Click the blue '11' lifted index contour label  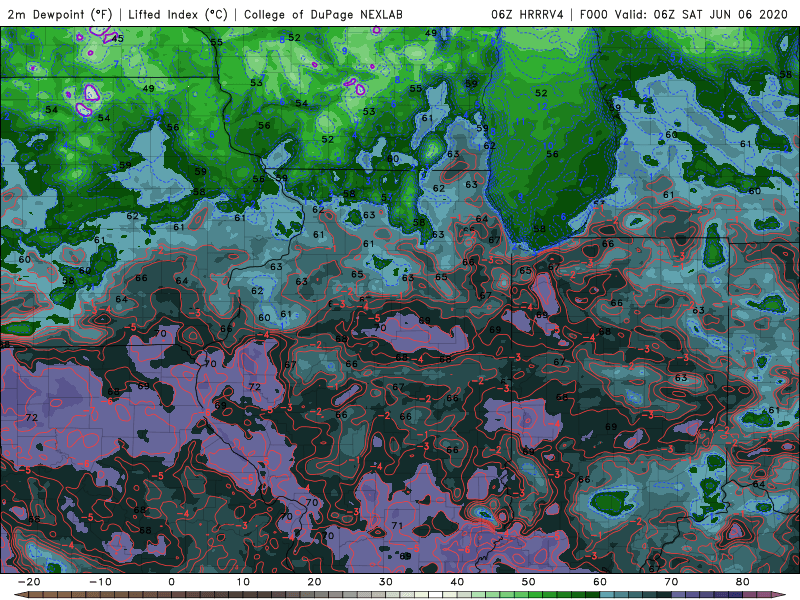(520, 121)
